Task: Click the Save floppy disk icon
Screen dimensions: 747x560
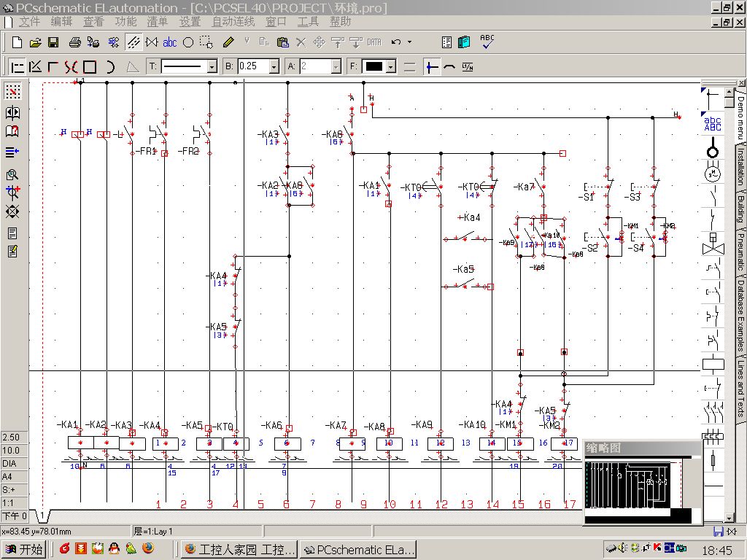Action: pyautogui.click(x=53, y=42)
